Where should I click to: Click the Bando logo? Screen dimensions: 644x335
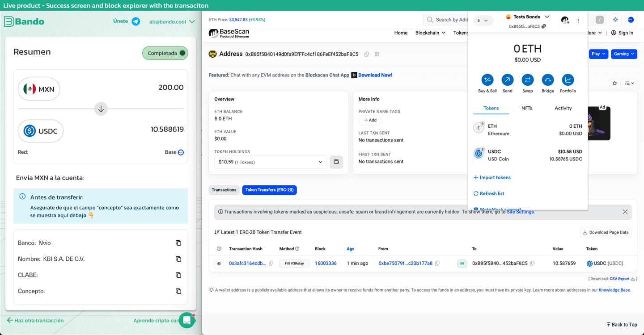click(x=24, y=21)
